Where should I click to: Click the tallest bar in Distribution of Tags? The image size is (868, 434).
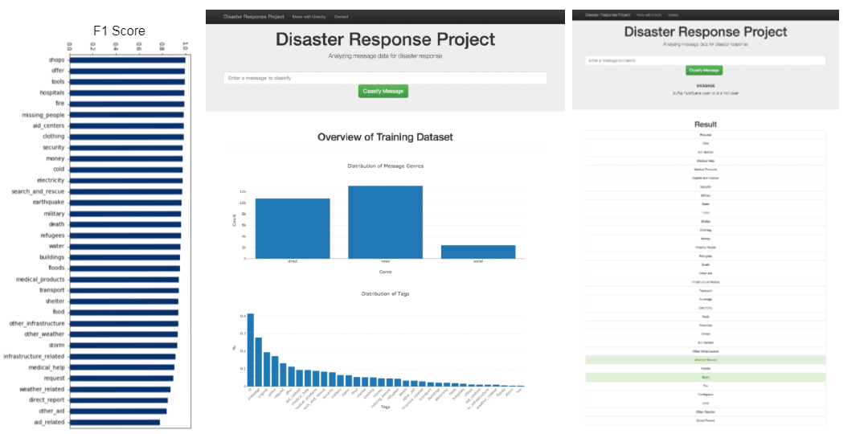coord(251,350)
